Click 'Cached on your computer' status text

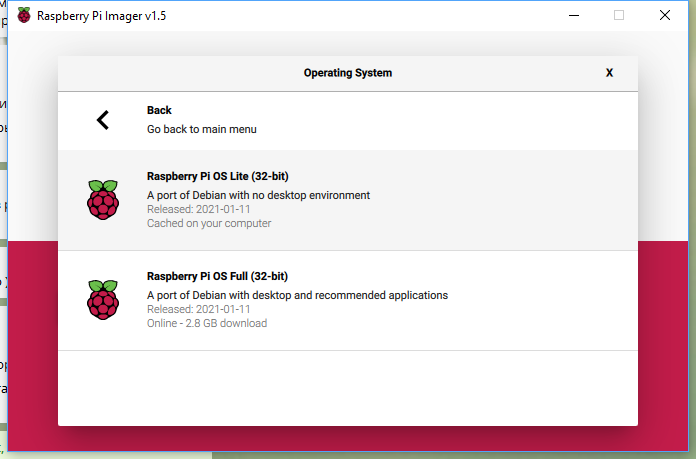coord(209,223)
